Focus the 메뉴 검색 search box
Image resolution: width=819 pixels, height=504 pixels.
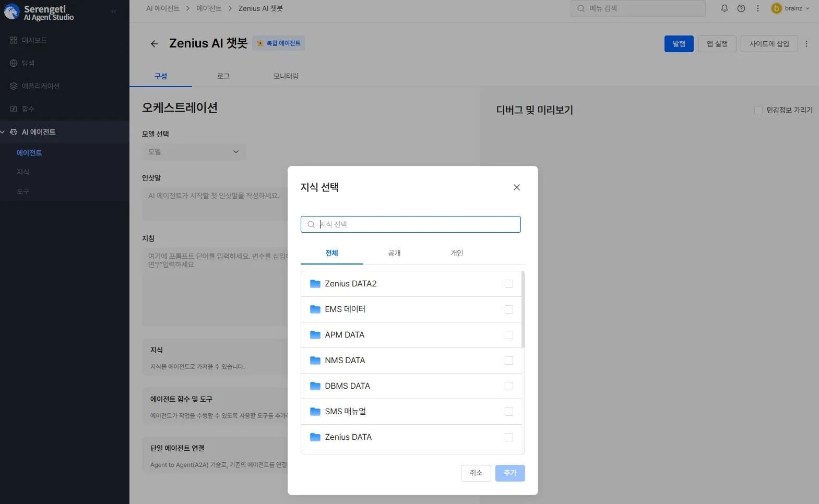[638, 8]
